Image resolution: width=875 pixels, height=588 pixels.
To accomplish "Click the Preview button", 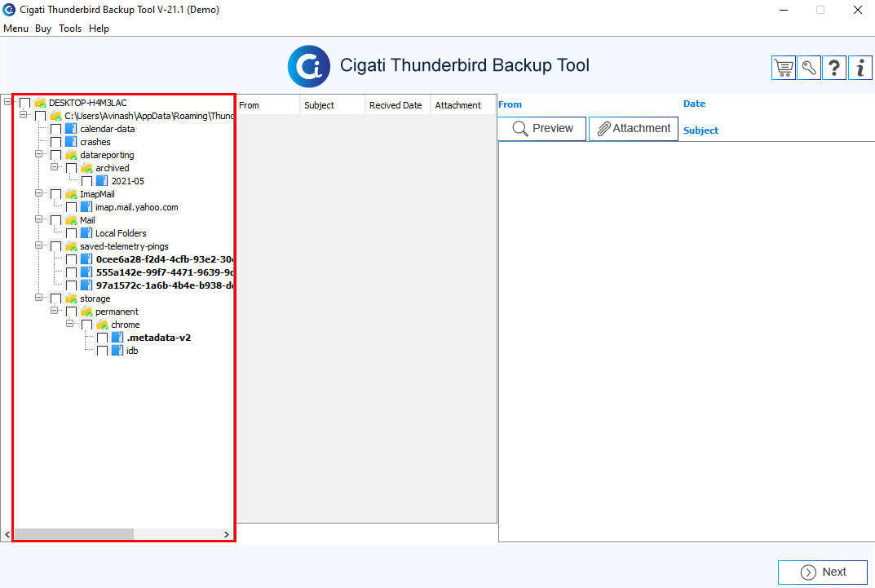I will [x=541, y=128].
